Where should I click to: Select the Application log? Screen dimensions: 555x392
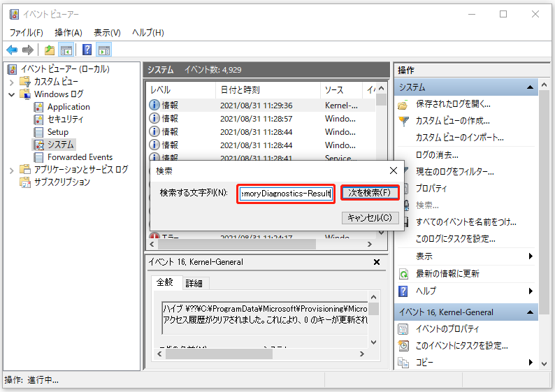69,107
